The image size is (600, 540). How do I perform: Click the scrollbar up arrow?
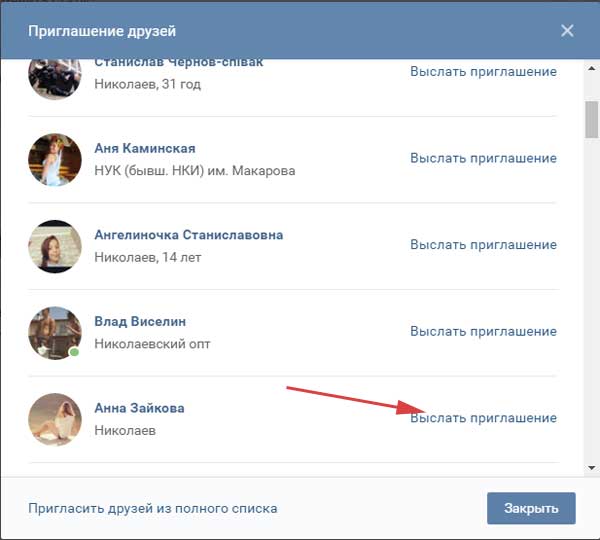click(592, 69)
